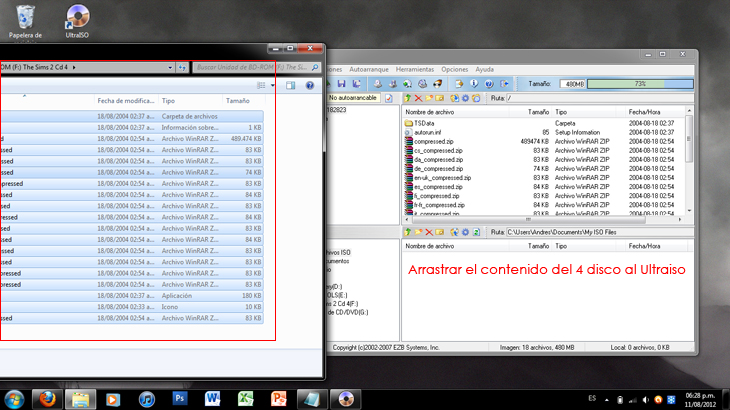Click the Burn CD/DVD image flame icon
This screenshot has height=410, width=730.
click(437, 84)
